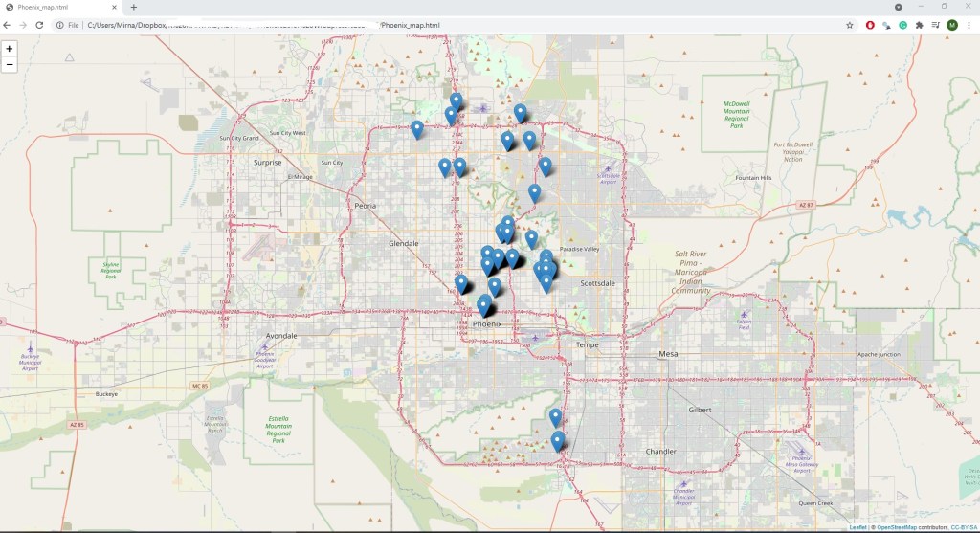Zoom in on the map

click(x=10, y=48)
